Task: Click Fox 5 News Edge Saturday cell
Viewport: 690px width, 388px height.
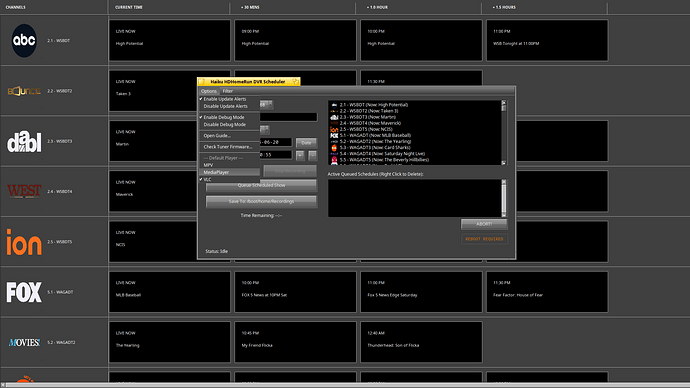Action: (421, 292)
